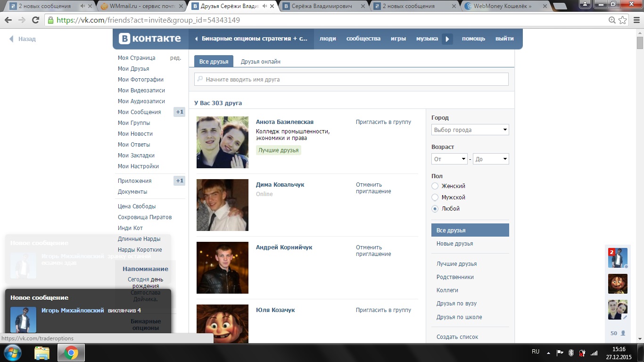Select the Женский gender radio button
This screenshot has height=362, width=644.
[x=435, y=186]
